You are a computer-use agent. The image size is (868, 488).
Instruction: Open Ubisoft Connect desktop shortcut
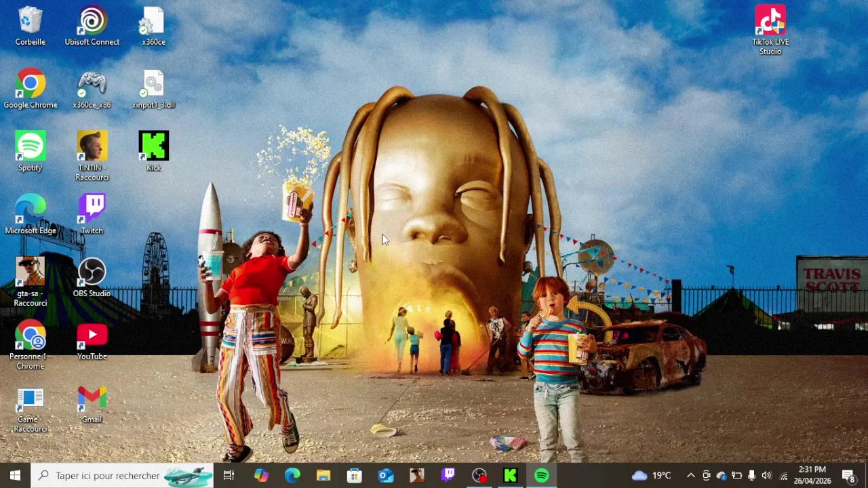click(x=92, y=26)
